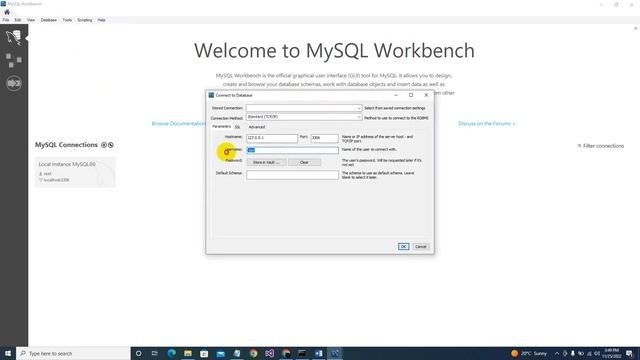Cancel the Connect to Database dialog
This screenshot has width=640, height=360.
point(420,247)
